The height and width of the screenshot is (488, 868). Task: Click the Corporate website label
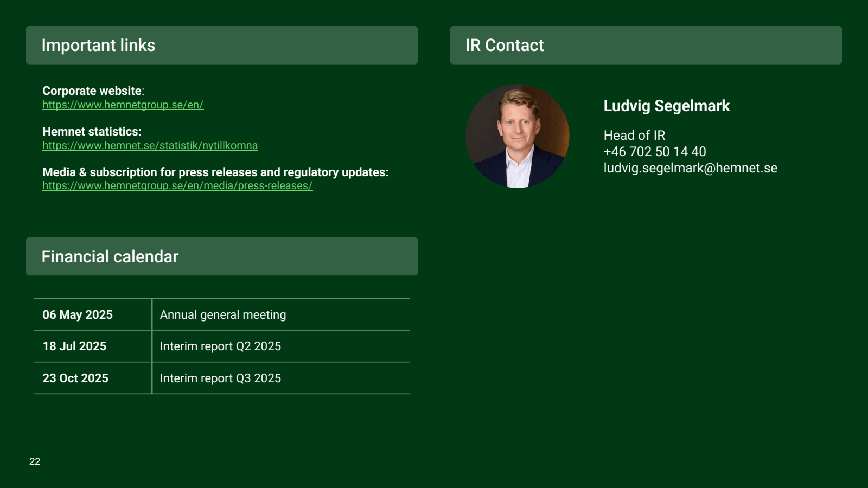pyautogui.click(x=93, y=91)
